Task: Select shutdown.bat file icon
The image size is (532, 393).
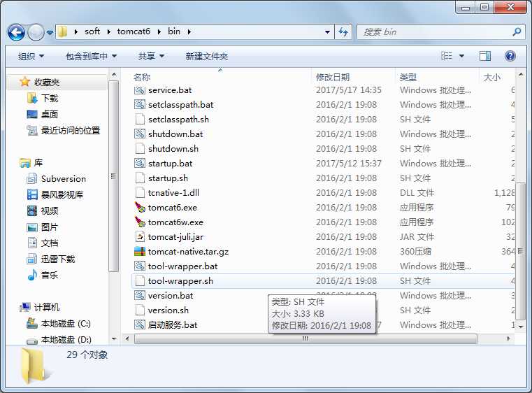Action: point(139,134)
